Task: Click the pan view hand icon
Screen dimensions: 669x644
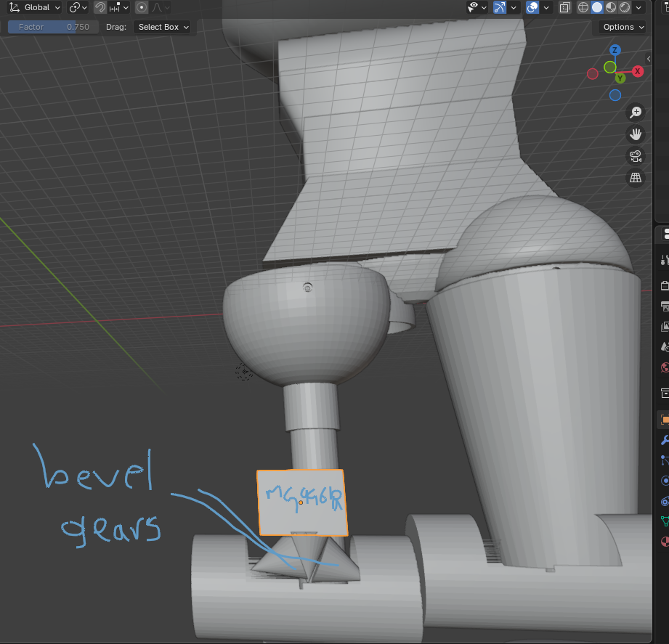Action: pyautogui.click(x=636, y=134)
